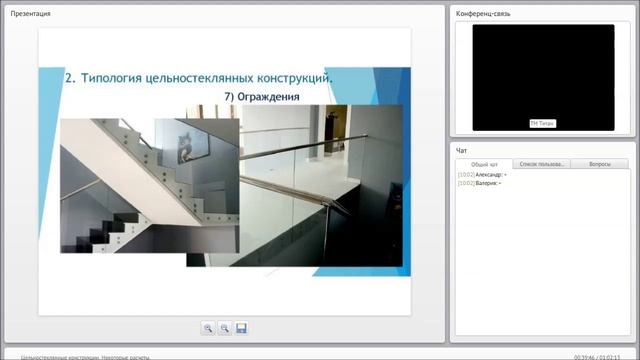Click the subtitle 7) Ограждения
The image size is (640, 360).
[x=262, y=97]
